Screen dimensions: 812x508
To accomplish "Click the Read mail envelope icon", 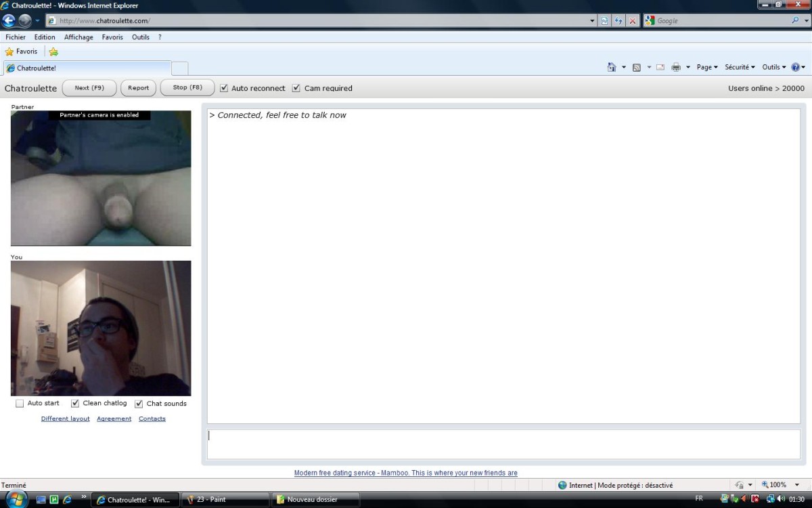I will pos(660,67).
